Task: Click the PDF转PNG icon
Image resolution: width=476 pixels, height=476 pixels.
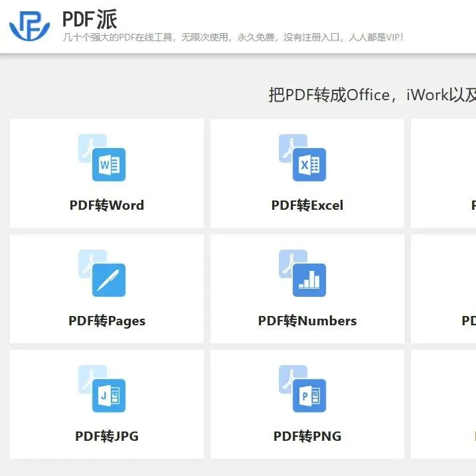Action: [x=302, y=388]
